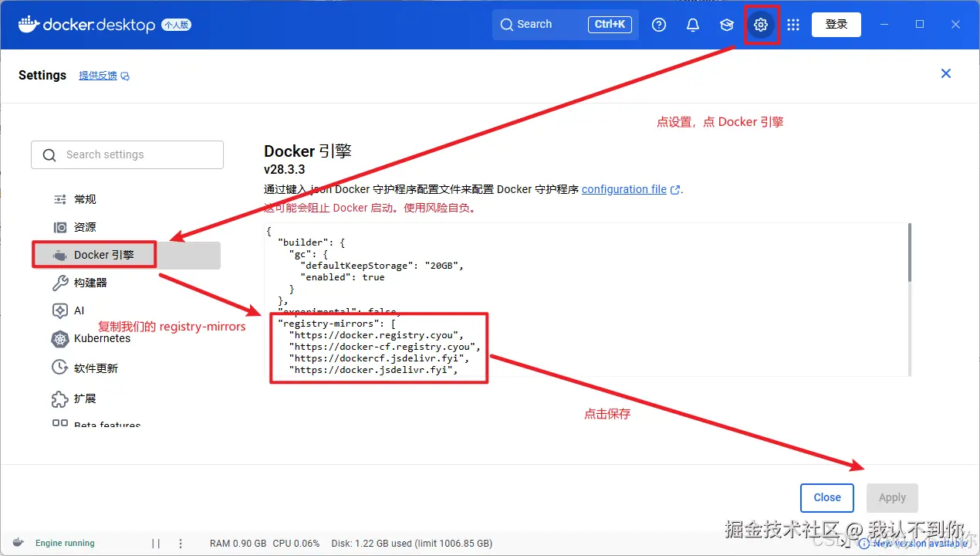The height and width of the screenshot is (556, 980).
Task: Click the Engine running status text
Action: pyautogui.click(x=65, y=543)
